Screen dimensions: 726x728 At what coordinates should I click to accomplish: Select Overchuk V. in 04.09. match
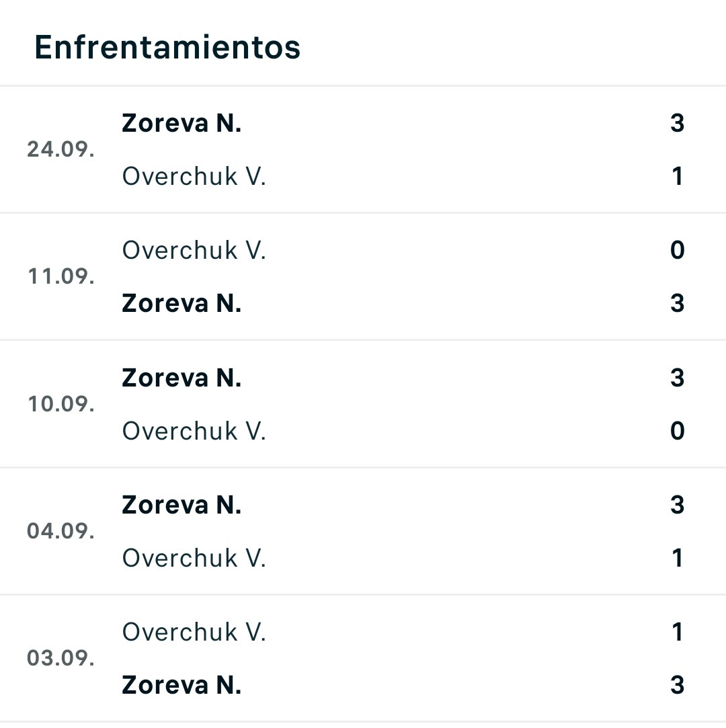[194, 558]
